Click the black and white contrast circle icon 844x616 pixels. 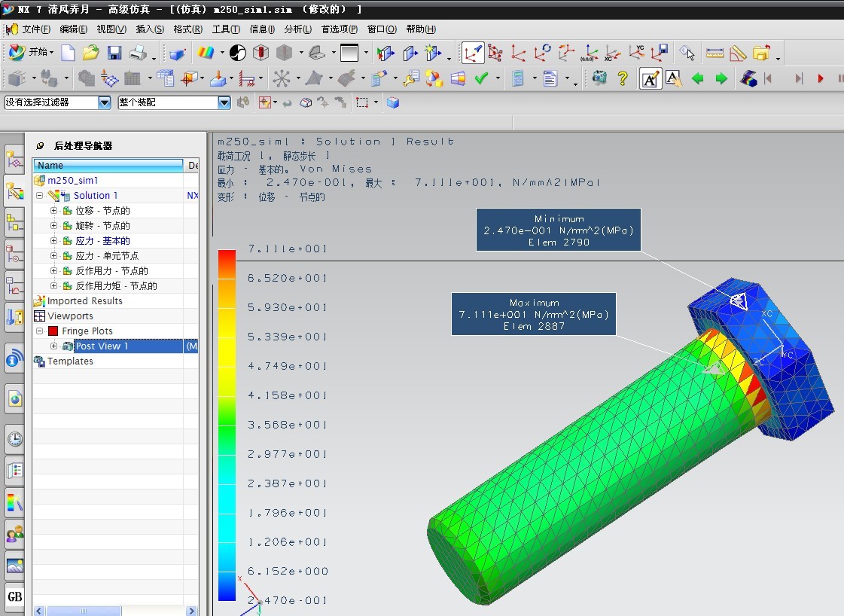(237, 52)
